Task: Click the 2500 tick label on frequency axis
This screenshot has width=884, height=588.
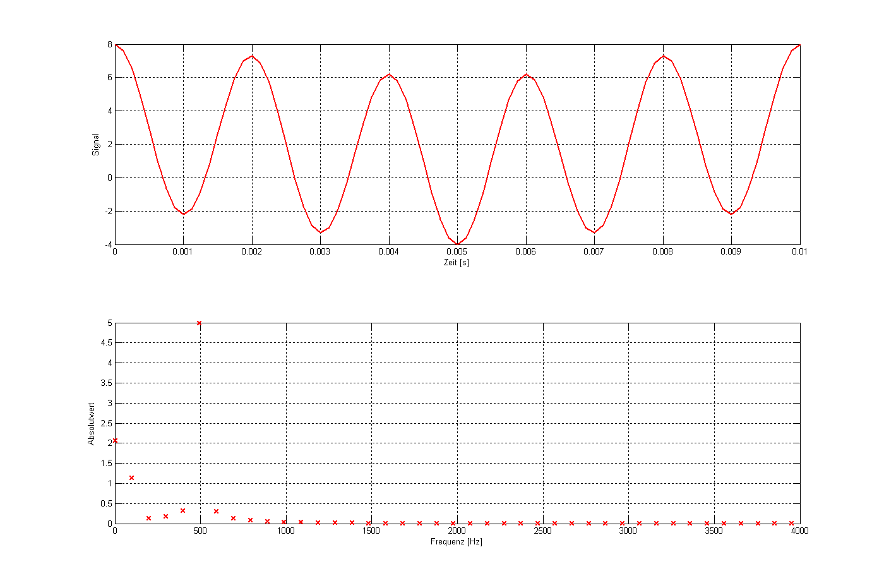Action: click(x=542, y=531)
